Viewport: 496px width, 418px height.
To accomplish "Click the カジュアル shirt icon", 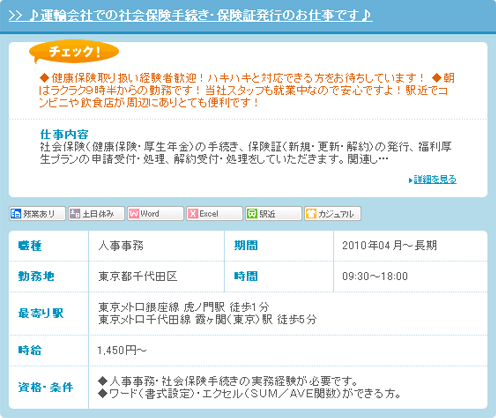I will (x=311, y=214).
